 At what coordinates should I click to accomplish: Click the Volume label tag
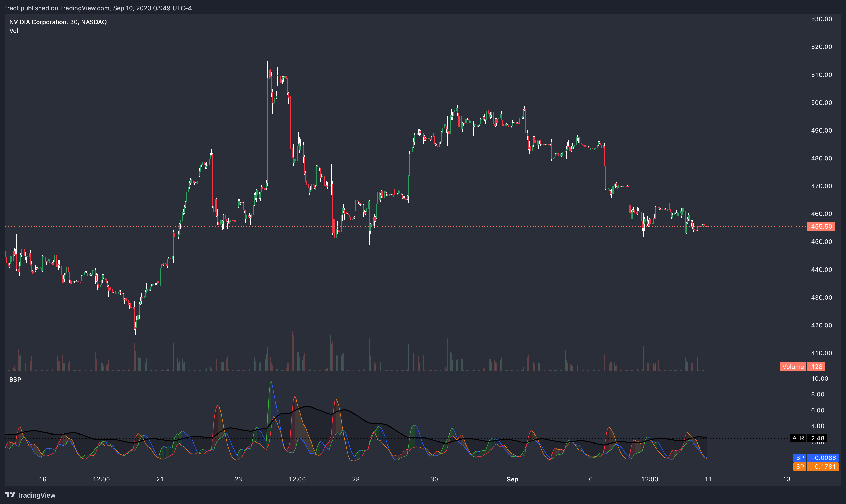793,367
